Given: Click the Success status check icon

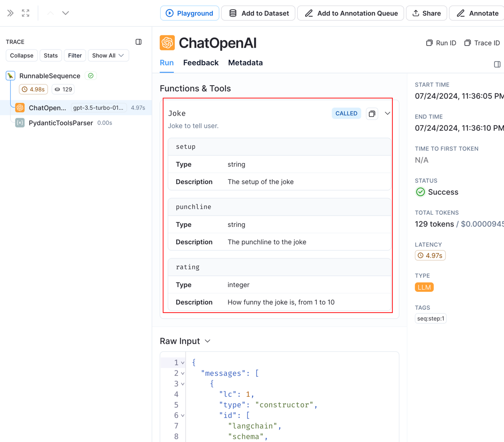Looking at the screenshot, I should coord(421,192).
